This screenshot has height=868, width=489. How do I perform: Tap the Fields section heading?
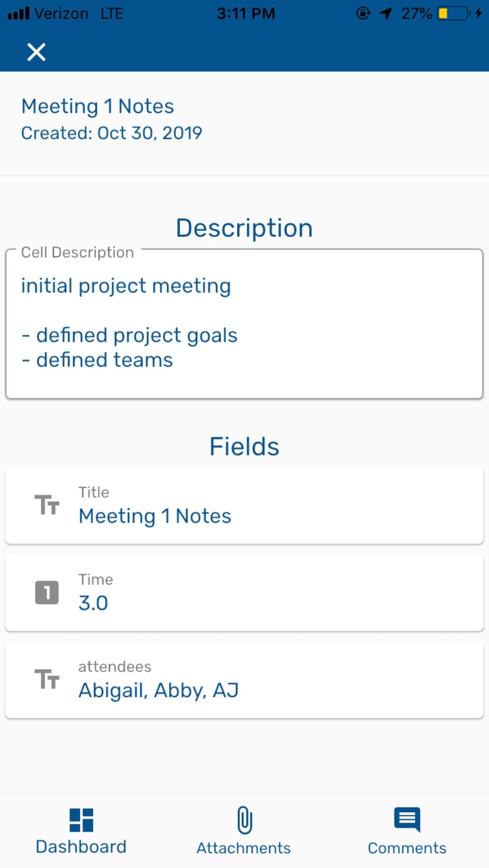[x=244, y=447]
